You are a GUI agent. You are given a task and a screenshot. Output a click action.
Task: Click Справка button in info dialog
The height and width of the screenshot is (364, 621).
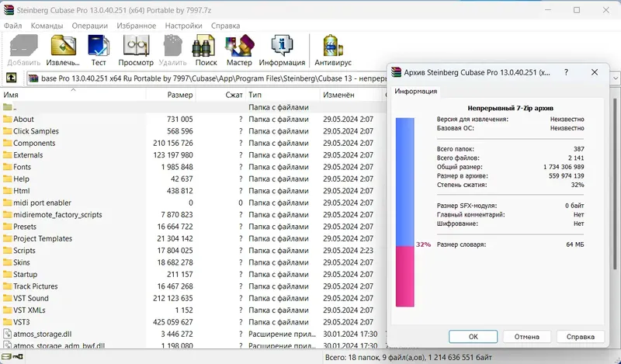580,337
